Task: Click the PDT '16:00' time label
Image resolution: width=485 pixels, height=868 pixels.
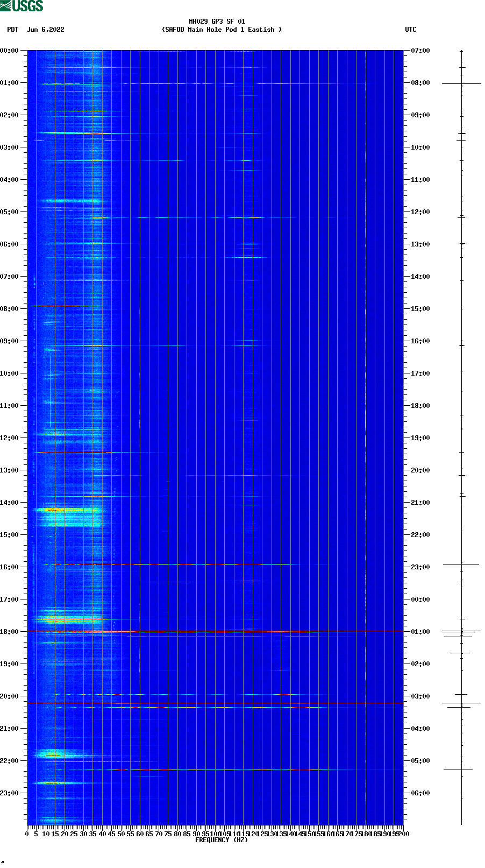Action: click(9, 567)
